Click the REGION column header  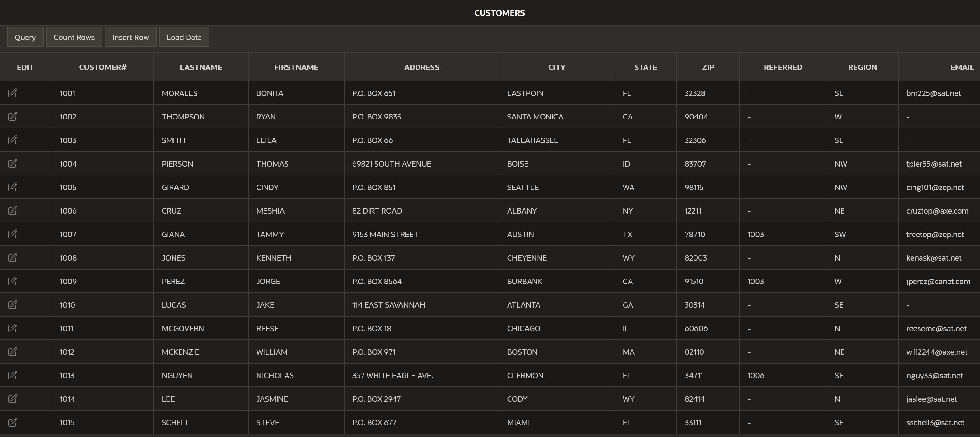(862, 67)
